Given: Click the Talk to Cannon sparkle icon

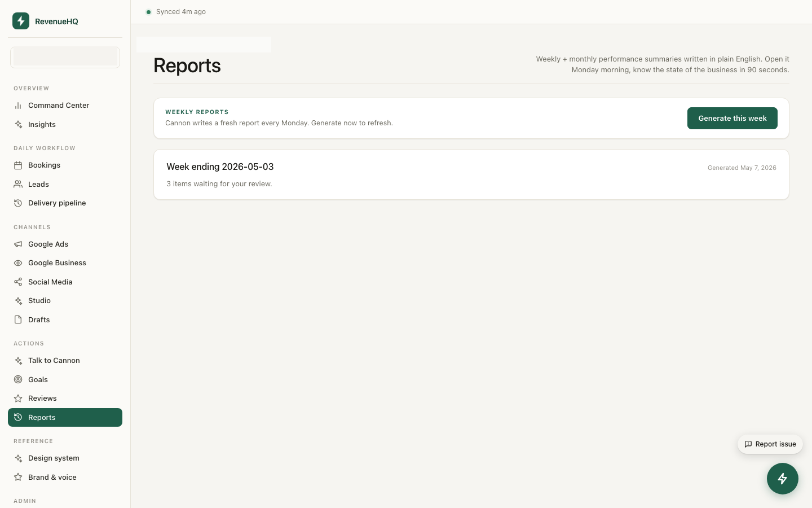Looking at the screenshot, I should (18, 361).
